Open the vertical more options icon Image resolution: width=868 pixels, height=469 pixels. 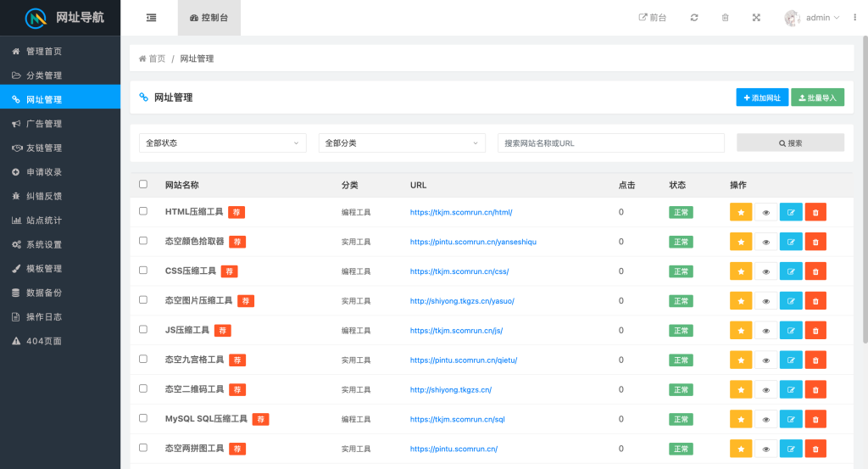[854, 18]
